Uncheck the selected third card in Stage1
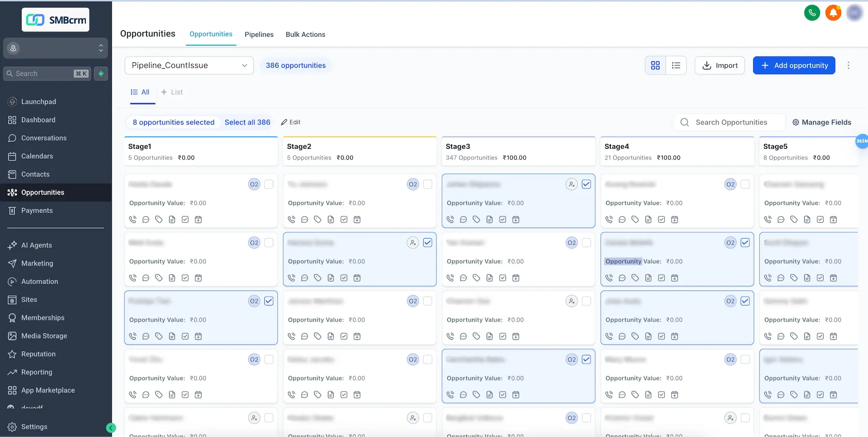This screenshot has height=437, width=868. click(x=269, y=301)
